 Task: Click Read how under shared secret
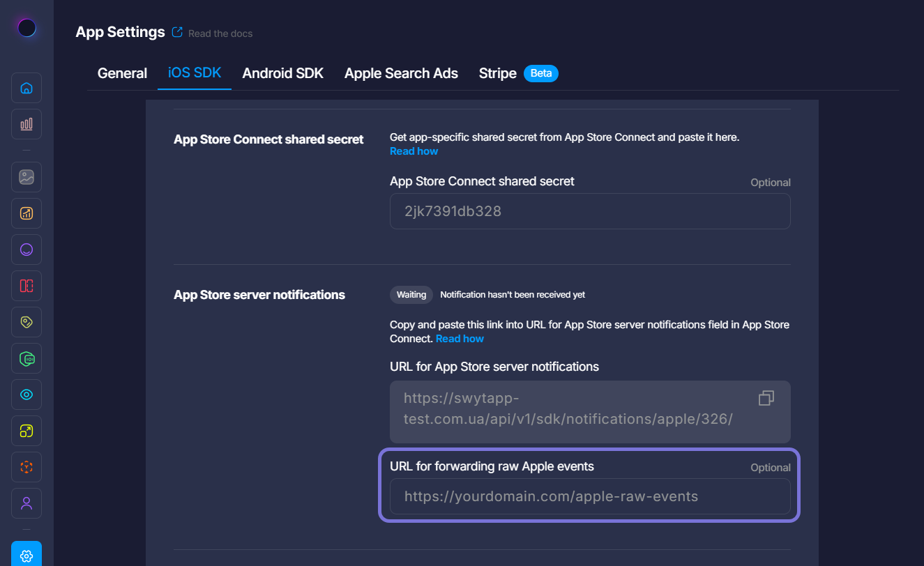point(414,151)
